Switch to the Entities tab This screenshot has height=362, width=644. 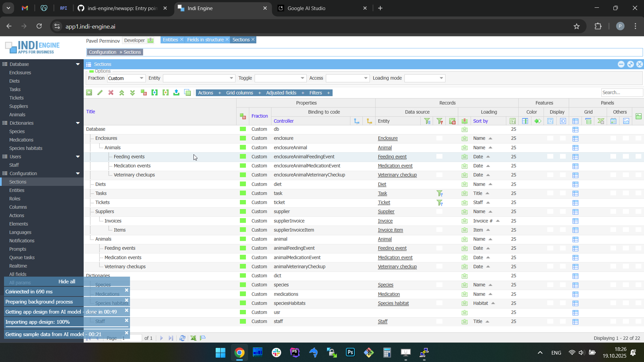[x=170, y=40]
